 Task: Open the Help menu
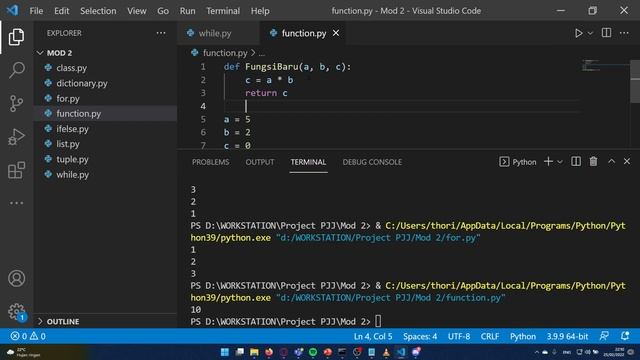(260, 11)
